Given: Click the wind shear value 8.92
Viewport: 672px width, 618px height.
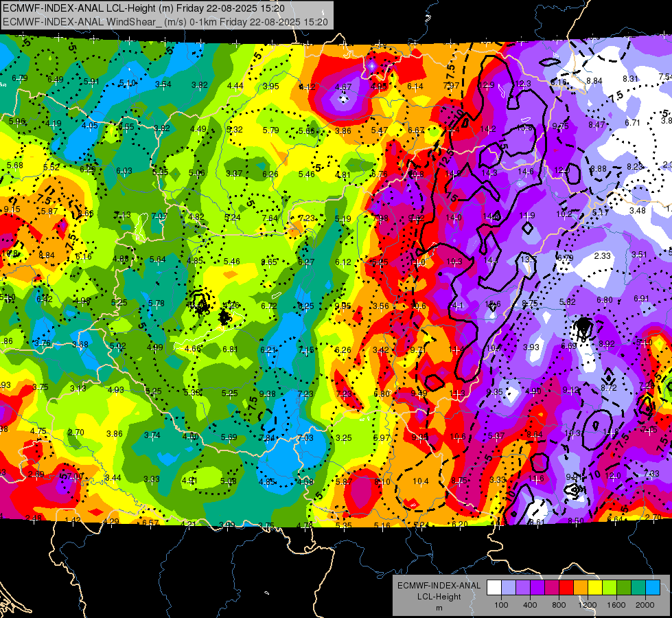Looking at the screenshot, I should pos(606,343).
